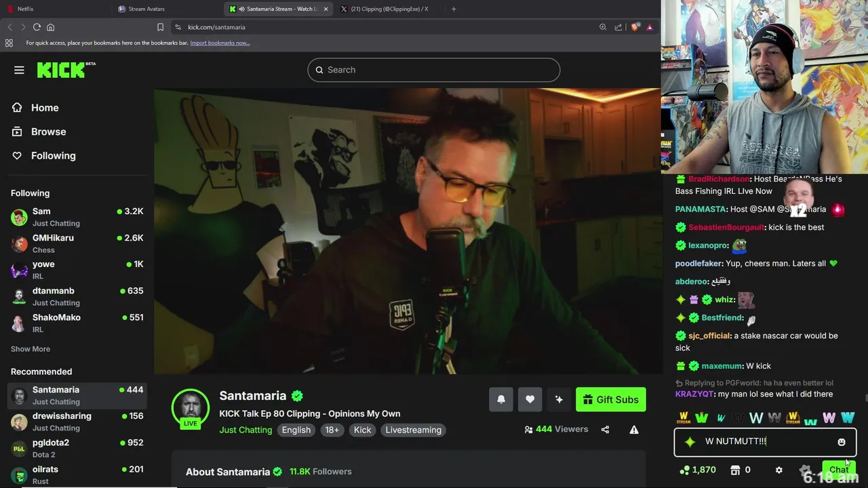Click Gift Subs button
The image size is (868, 488).
point(611,399)
